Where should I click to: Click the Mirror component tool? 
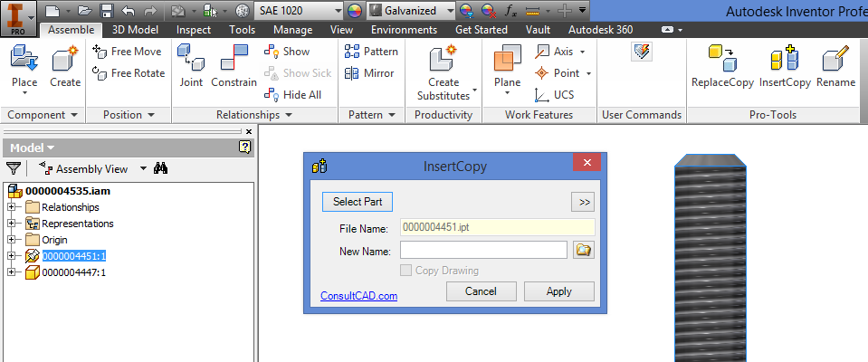click(x=369, y=73)
